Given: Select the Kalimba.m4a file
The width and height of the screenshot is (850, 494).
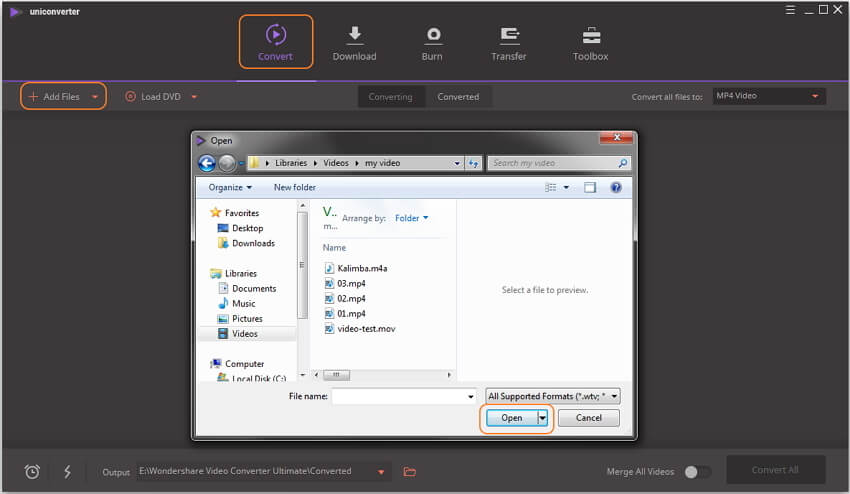Looking at the screenshot, I should tap(356, 268).
